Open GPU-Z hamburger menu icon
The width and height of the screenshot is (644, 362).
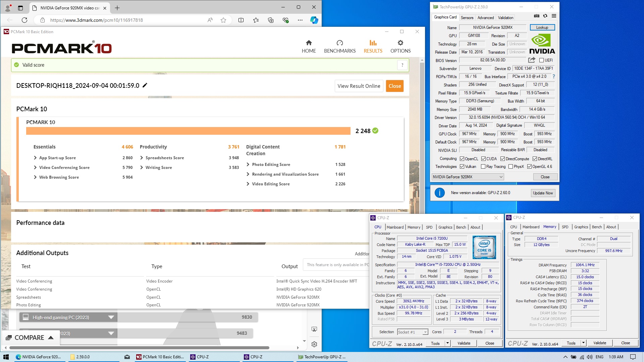click(554, 16)
